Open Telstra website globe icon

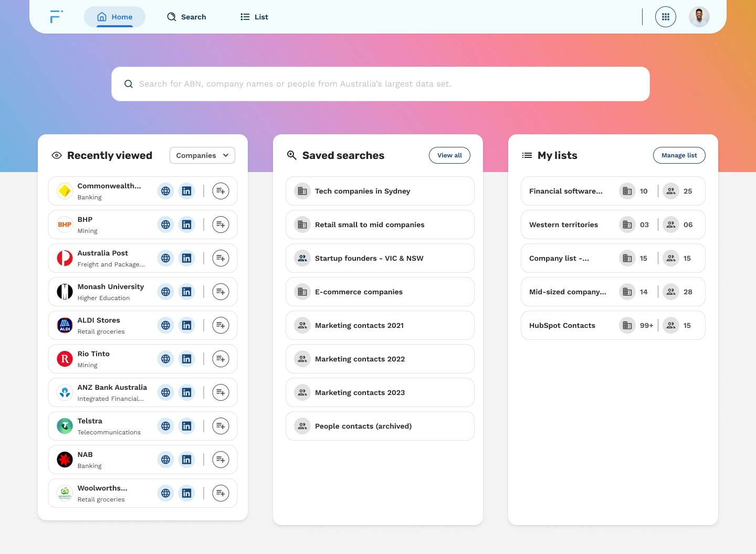(165, 426)
